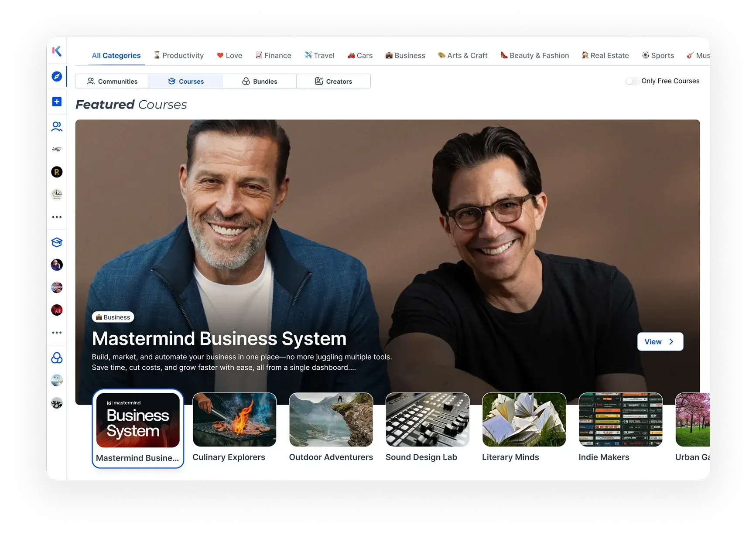Open the Culinary Explorers course thumbnail

234,420
